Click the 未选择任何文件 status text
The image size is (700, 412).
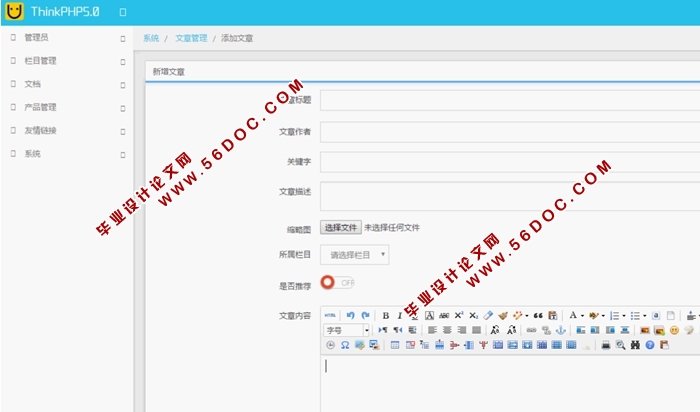[392, 228]
